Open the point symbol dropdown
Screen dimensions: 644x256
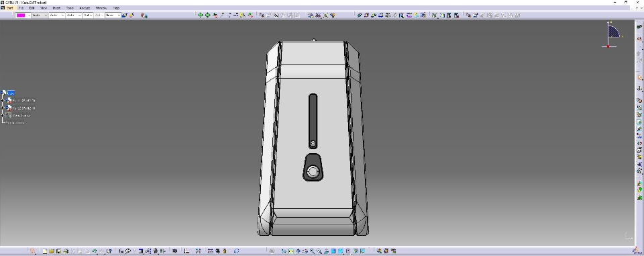click(x=88, y=15)
